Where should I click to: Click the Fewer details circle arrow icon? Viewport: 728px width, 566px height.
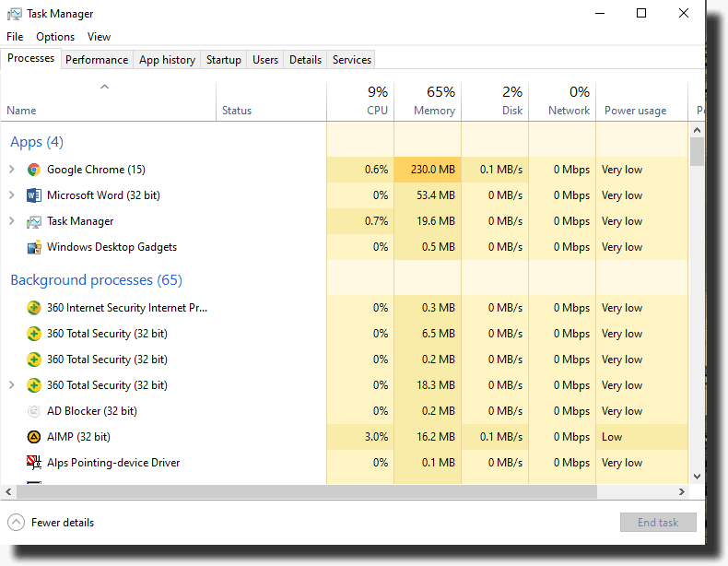[x=16, y=523]
